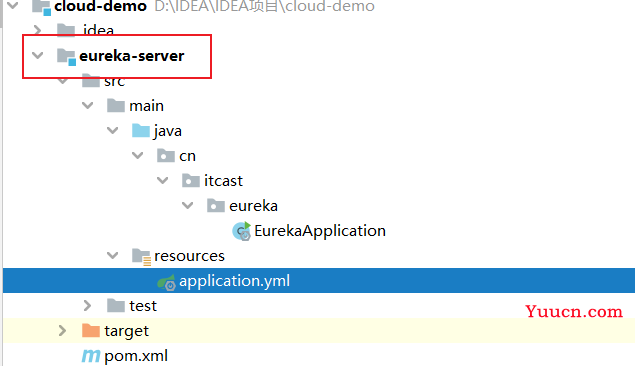Image resolution: width=635 pixels, height=366 pixels.
Task: Click the itcast package icon
Action: pyautogui.click(x=191, y=181)
